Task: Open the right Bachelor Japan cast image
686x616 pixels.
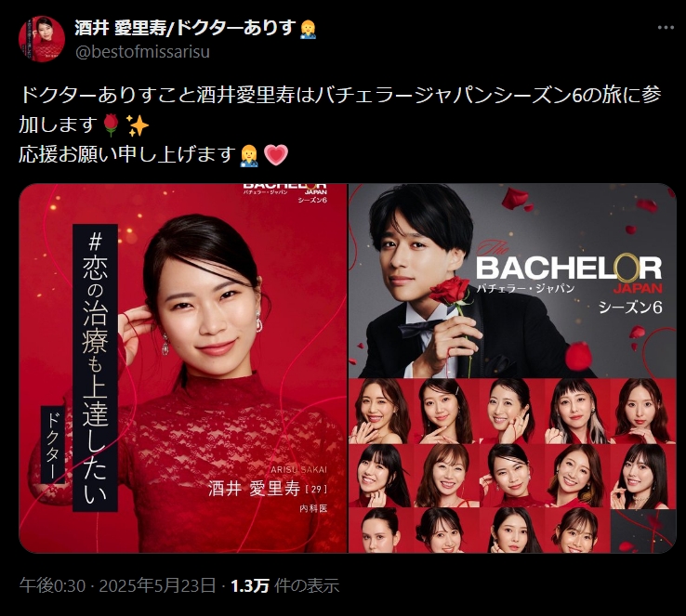Action: (x=513, y=368)
